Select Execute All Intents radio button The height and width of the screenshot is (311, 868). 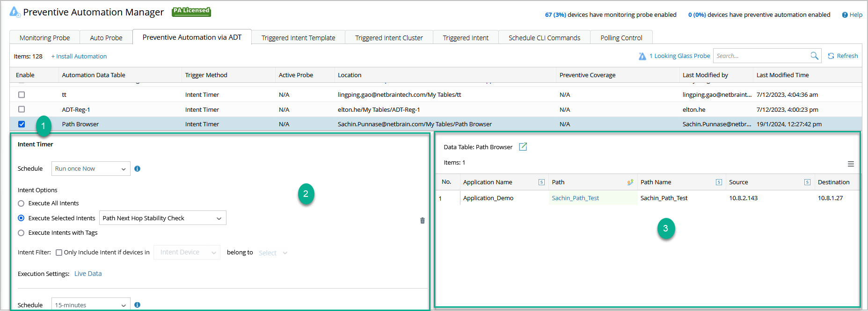(x=21, y=203)
